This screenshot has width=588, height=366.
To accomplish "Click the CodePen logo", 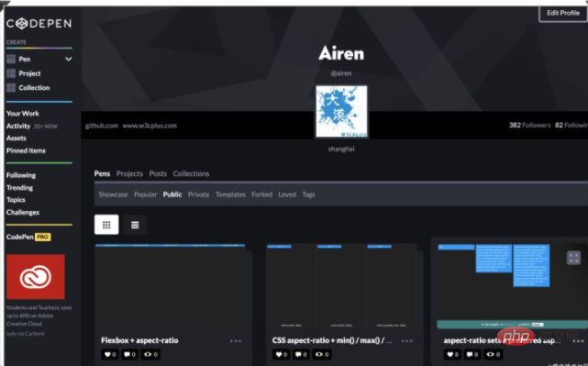I will 39,24.
